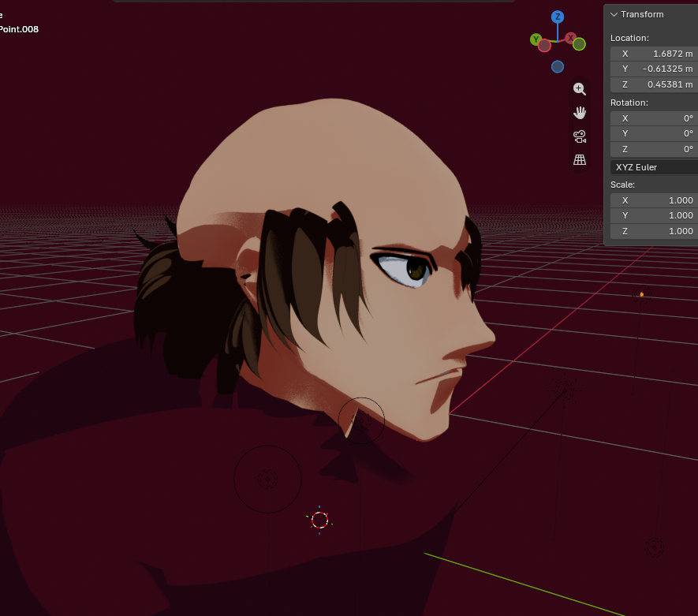Edit the Rotation Y field
Image resolution: width=698 pixels, height=616 pixels.
tap(654, 133)
